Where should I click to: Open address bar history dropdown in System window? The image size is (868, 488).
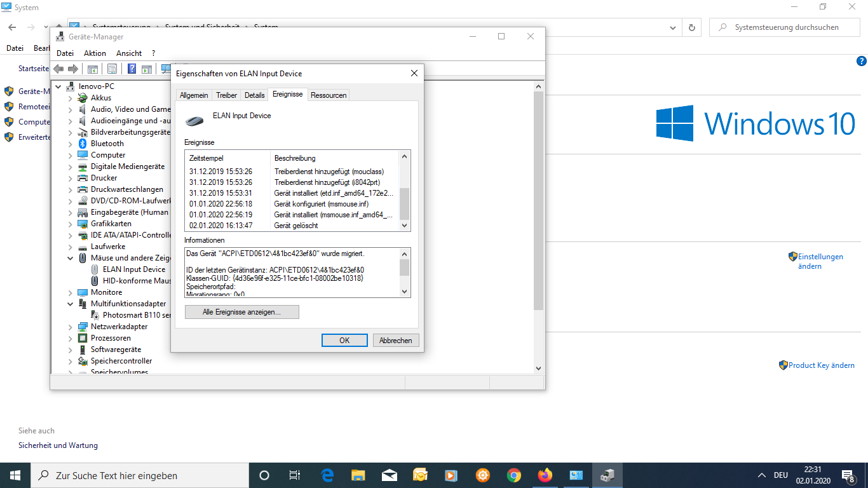click(674, 27)
